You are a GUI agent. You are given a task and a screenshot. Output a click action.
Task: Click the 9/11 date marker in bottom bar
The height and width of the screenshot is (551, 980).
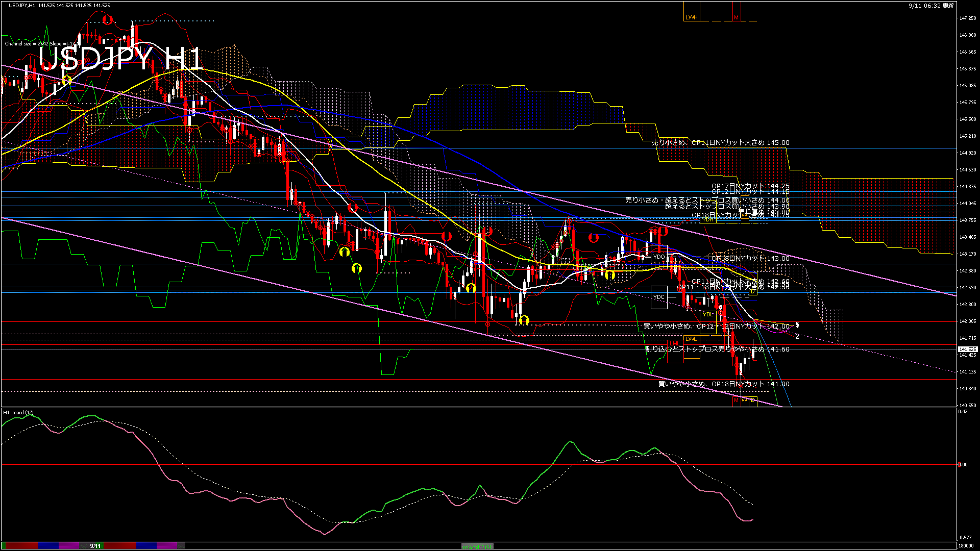pyautogui.click(x=95, y=546)
